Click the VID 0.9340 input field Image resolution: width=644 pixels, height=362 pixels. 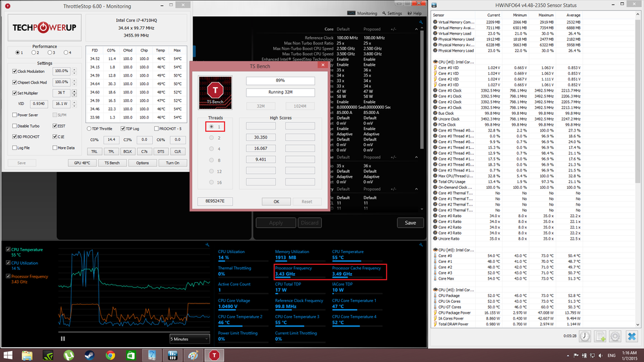(39, 104)
